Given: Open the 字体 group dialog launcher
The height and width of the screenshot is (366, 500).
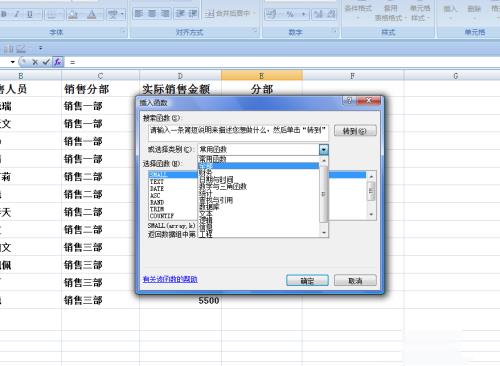Looking at the screenshot, I should coord(123,32).
